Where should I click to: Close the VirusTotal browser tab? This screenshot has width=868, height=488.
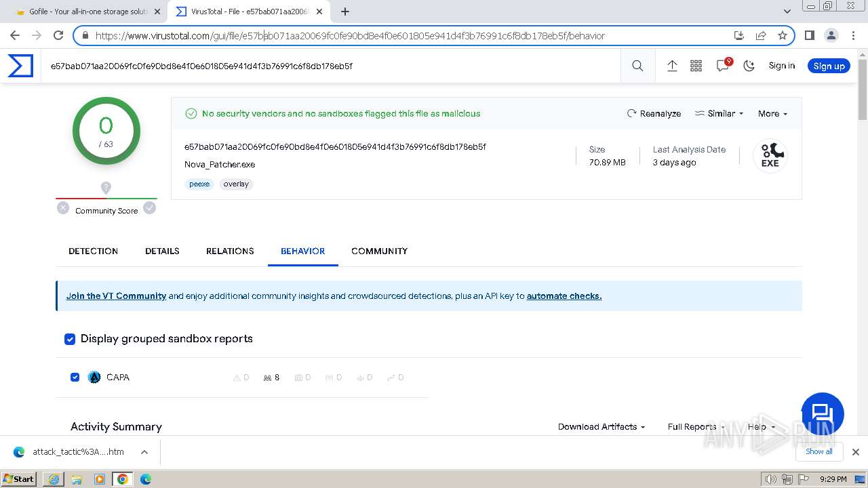[319, 12]
